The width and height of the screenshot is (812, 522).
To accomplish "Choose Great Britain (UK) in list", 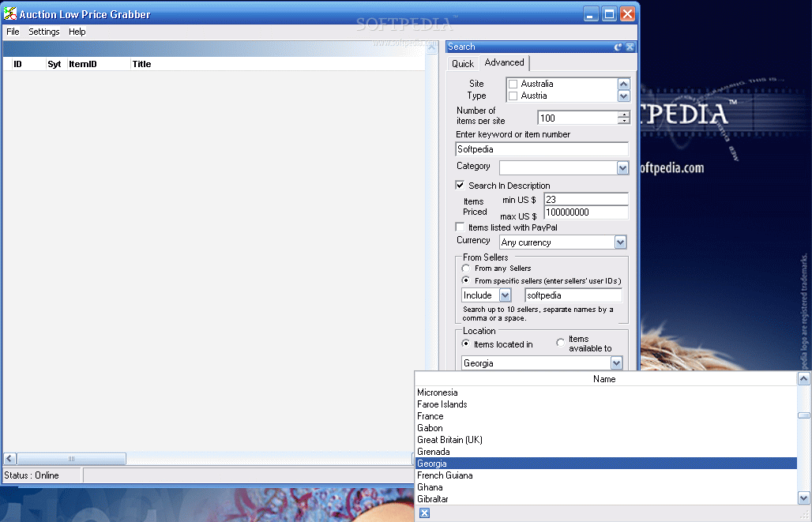I will pyautogui.click(x=606, y=440).
